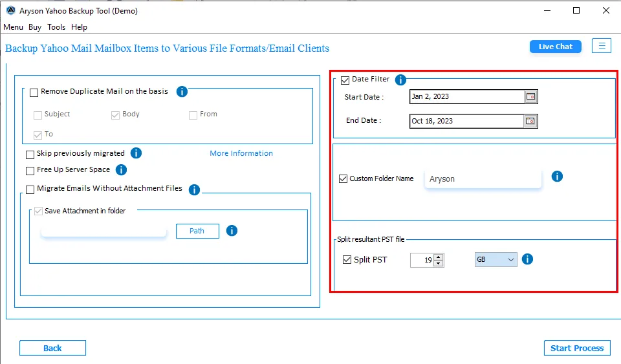The width and height of the screenshot is (621, 364).
Task: Minimize the Aryson Yahoo Backup Tool window
Action: [547, 11]
